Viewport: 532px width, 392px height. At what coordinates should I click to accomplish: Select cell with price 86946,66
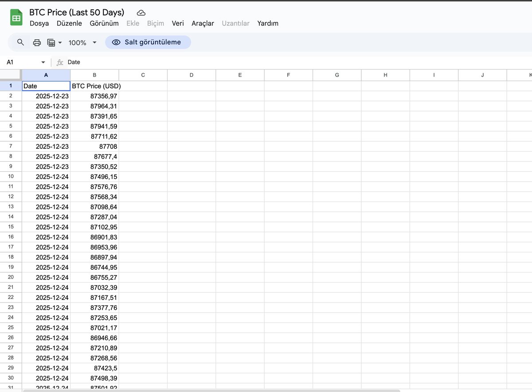(x=94, y=338)
